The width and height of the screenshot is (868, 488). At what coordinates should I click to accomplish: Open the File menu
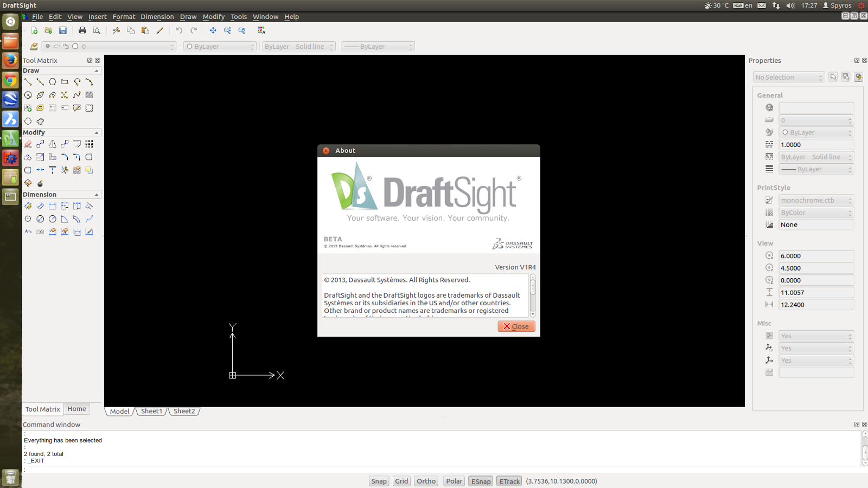[x=37, y=17]
